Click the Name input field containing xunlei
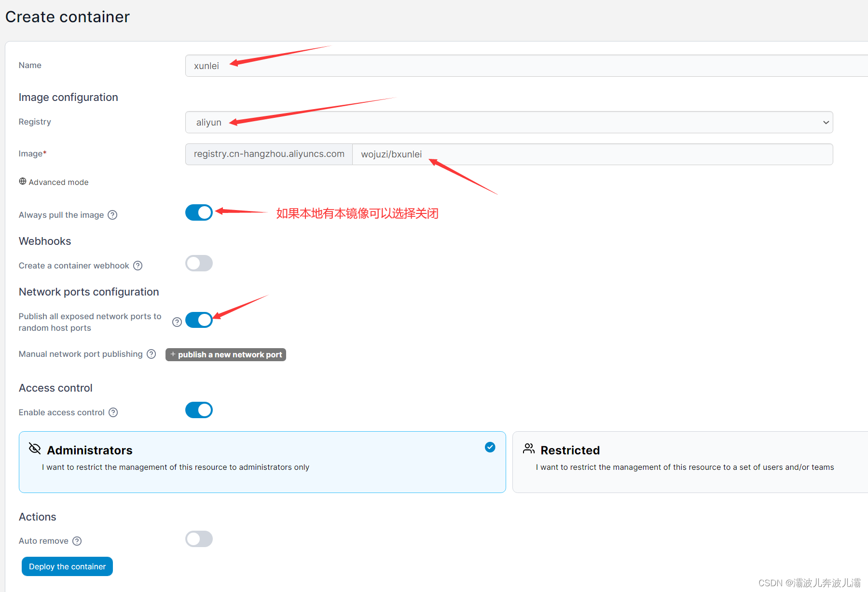Viewport: 868px width, 592px height. (526, 66)
